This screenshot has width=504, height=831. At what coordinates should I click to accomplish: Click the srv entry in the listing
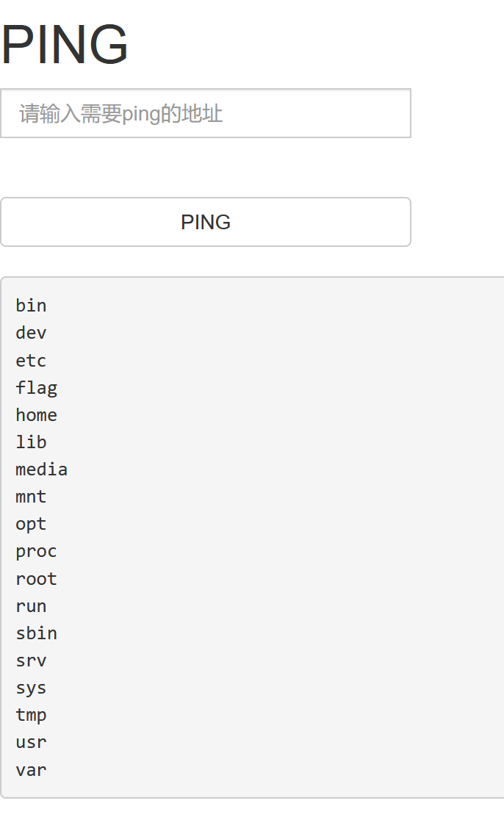[x=31, y=660]
